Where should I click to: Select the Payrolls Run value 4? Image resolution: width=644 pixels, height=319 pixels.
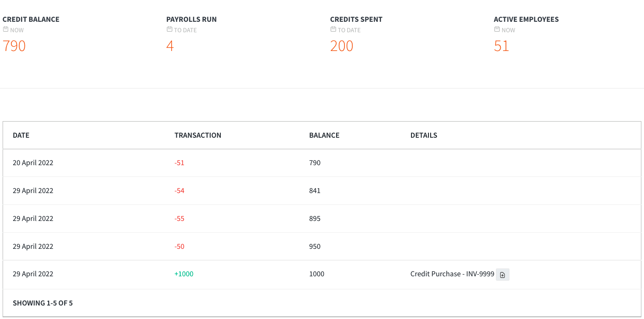click(170, 46)
